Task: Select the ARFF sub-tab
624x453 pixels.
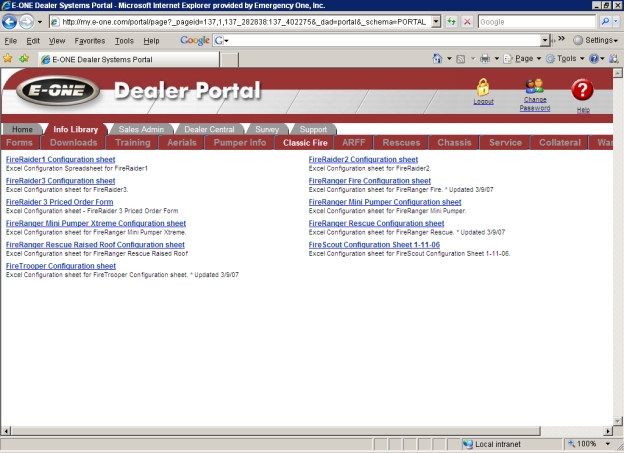Action: (x=353, y=143)
